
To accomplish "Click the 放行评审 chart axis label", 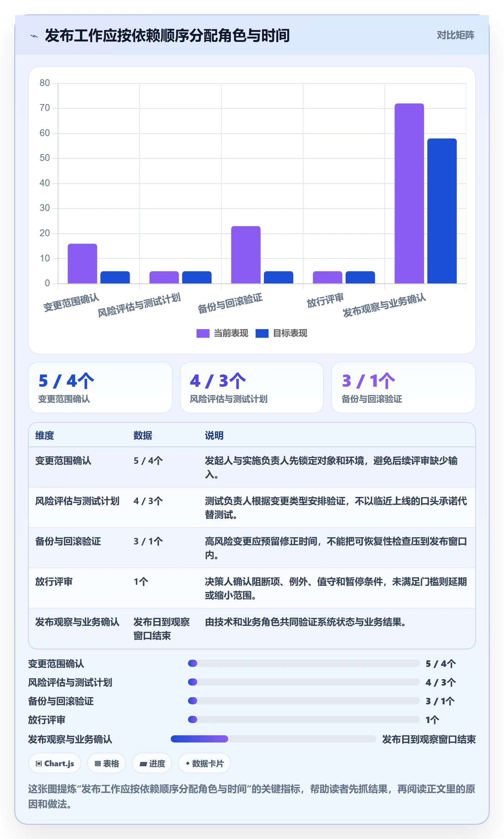I will coord(325,300).
